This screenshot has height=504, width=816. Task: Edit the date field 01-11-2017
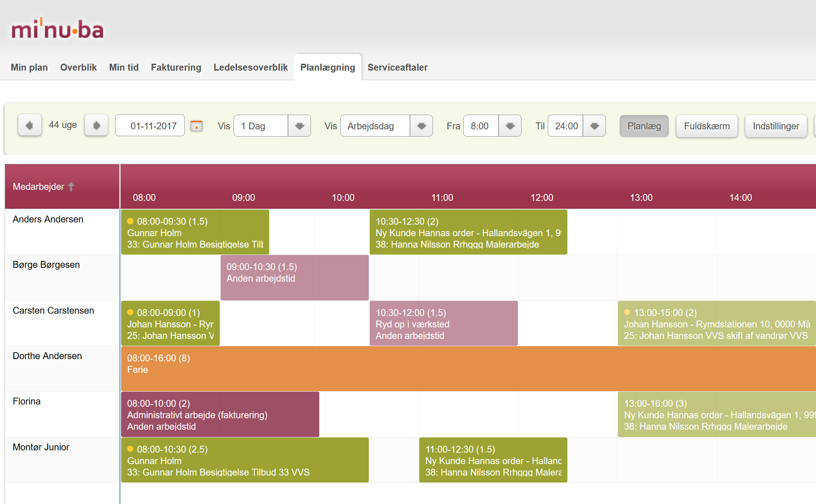point(150,126)
